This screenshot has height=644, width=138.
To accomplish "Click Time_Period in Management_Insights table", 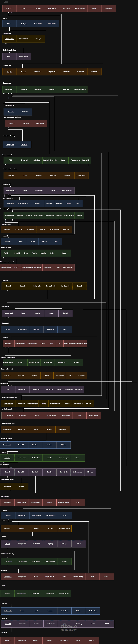I will point(40,123).
